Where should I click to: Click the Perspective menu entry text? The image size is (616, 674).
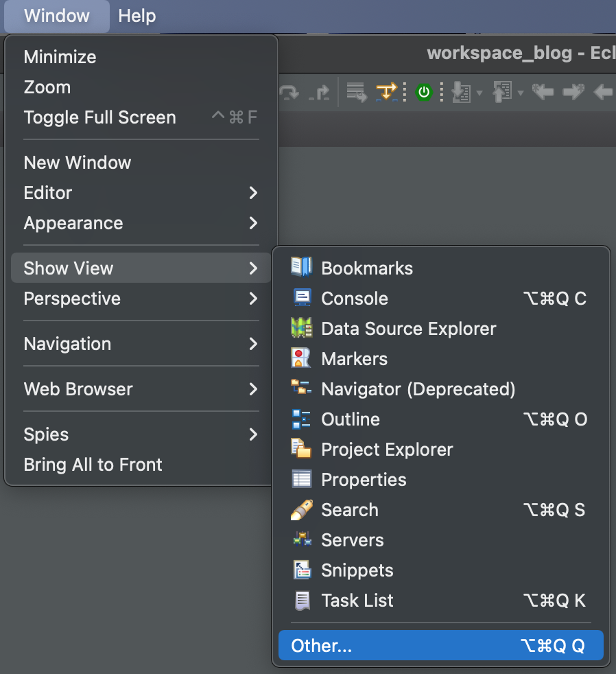click(x=72, y=299)
